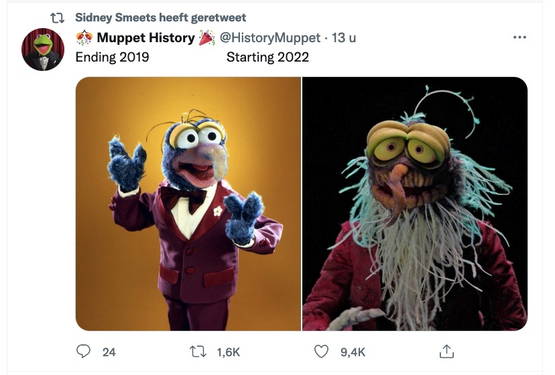Open the Muppet History profile name
The image size is (555, 375).
(146, 38)
